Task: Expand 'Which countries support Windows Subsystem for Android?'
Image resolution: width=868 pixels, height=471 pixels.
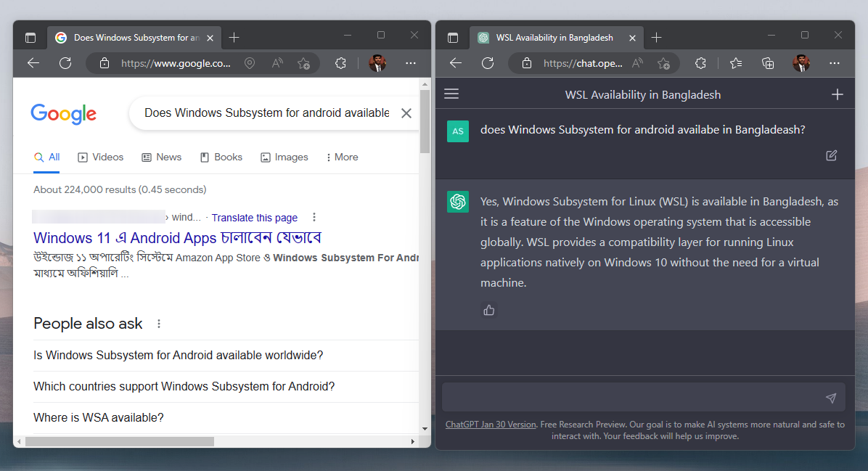Action: click(x=226, y=386)
